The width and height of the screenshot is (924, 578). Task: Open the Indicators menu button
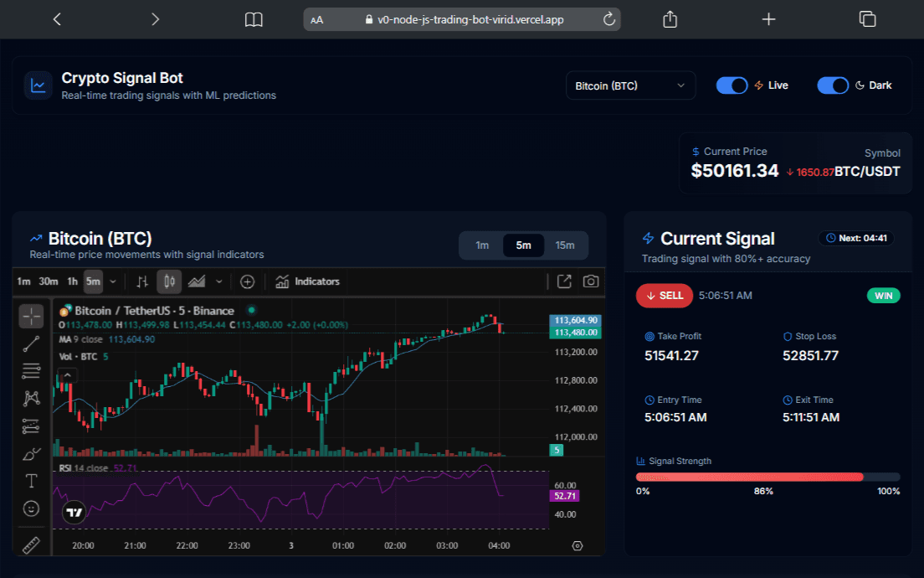click(x=308, y=282)
